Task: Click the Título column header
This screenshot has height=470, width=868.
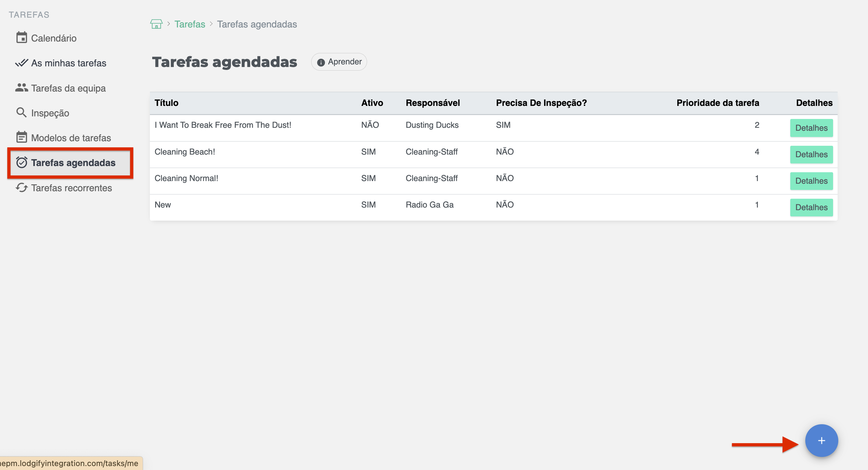Action: coord(167,103)
